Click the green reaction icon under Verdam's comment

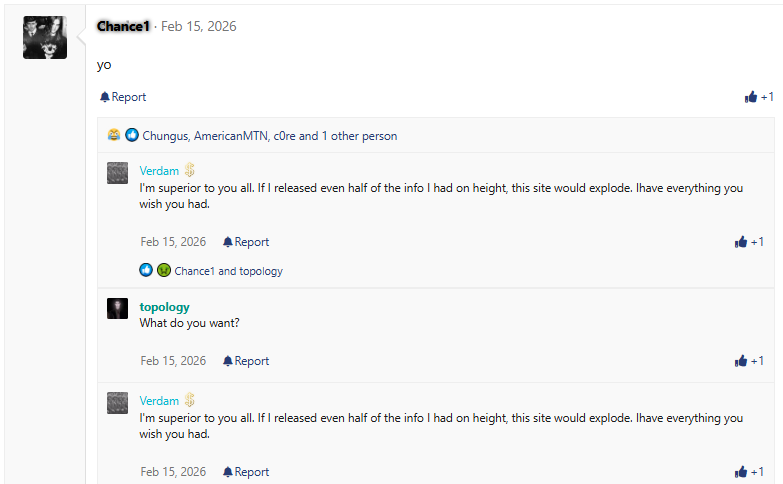[163, 270]
